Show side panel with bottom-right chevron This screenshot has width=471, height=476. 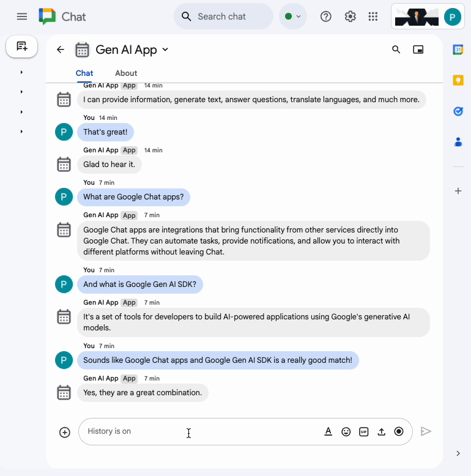[458, 453]
